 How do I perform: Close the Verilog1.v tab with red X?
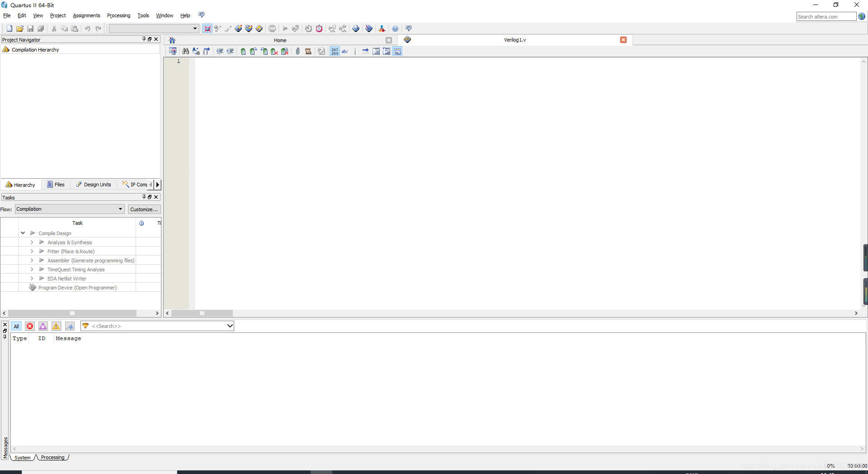623,40
